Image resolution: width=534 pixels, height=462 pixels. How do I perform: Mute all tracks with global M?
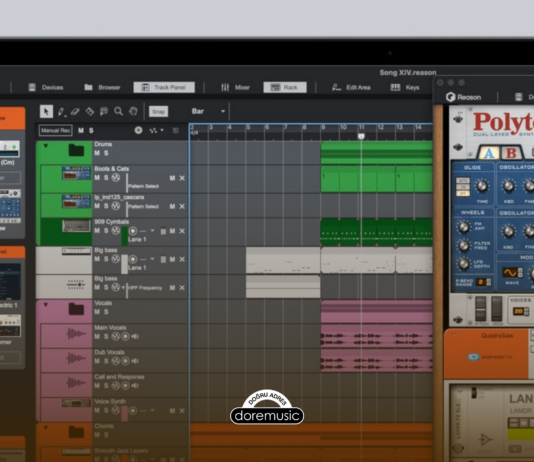coord(81,130)
